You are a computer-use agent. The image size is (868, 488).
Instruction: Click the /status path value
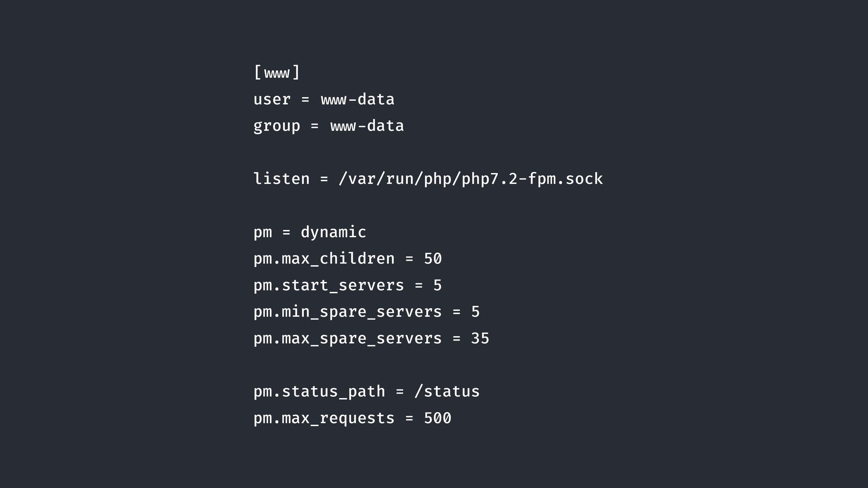click(x=447, y=392)
